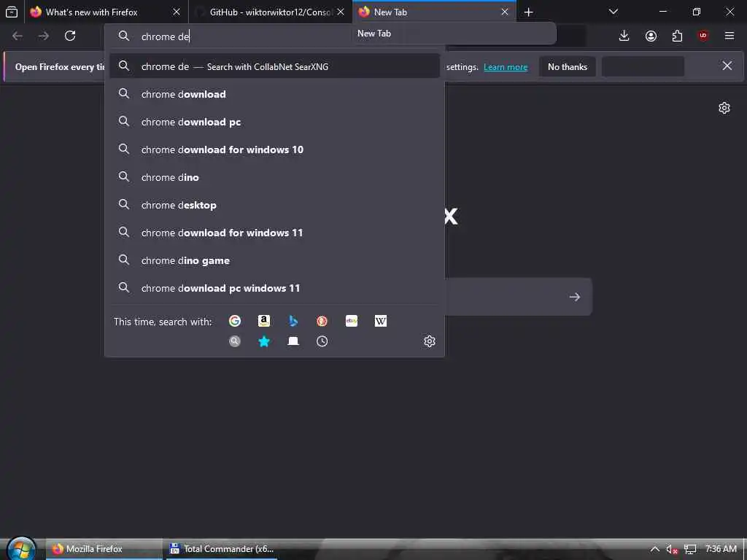Image resolution: width=747 pixels, height=560 pixels.
Task: Personalize New Tab with the gear icon
Action: point(724,108)
